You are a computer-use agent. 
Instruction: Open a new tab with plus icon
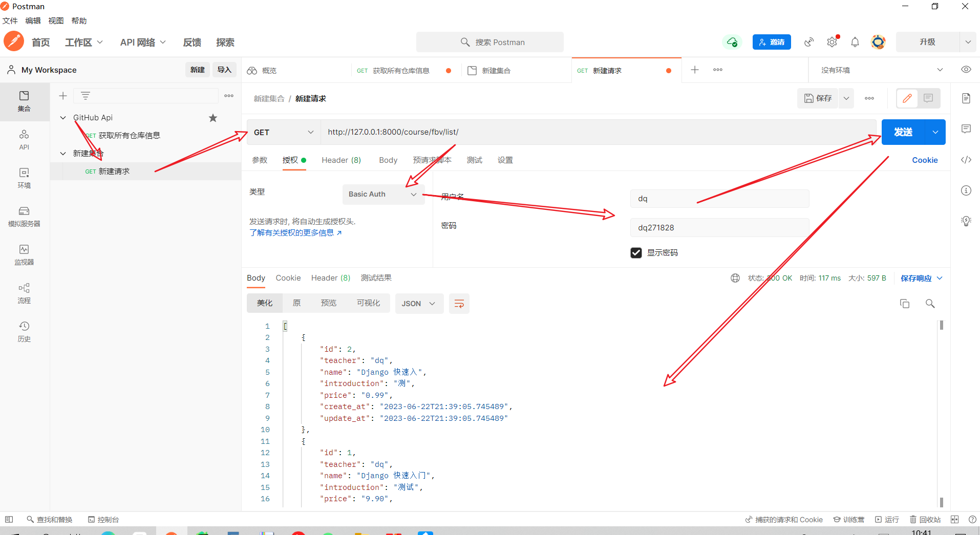tap(695, 70)
